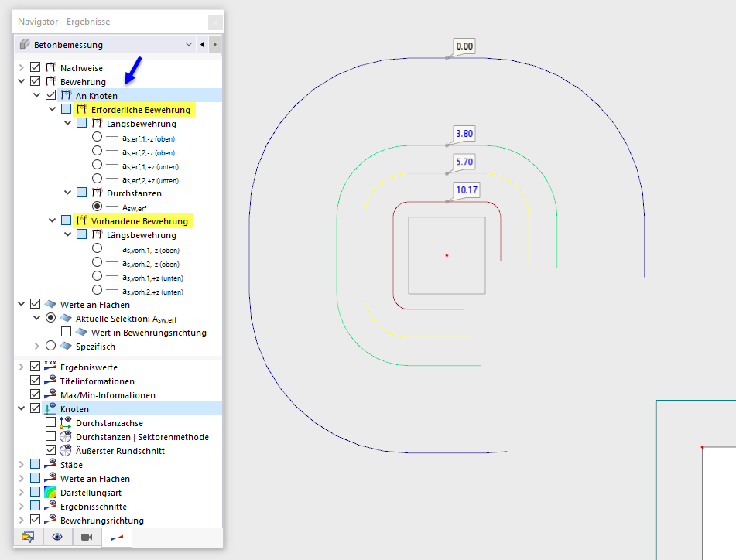Click the Knoten node icon
The height and width of the screenshot is (560, 736).
click(51, 408)
